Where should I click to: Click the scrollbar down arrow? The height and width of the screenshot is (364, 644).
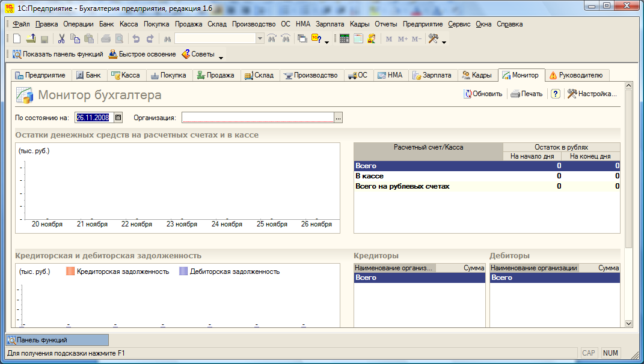click(x=628, y=323)
